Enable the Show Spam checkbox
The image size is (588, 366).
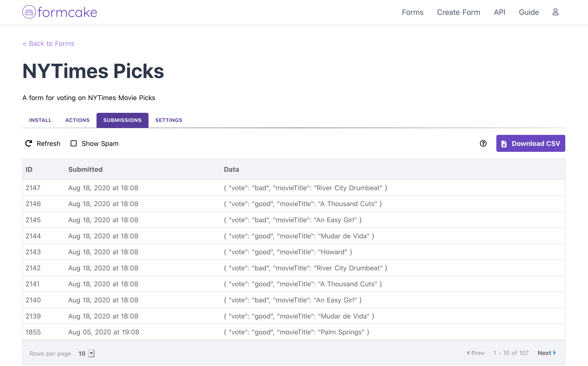pyautogui.click(x=74, y=144)
